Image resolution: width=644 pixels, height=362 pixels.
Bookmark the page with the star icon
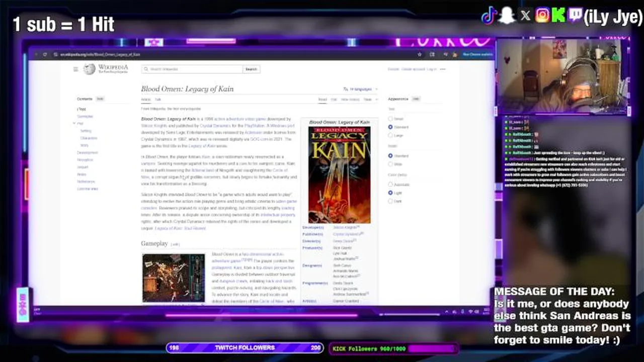pos(420,54)
